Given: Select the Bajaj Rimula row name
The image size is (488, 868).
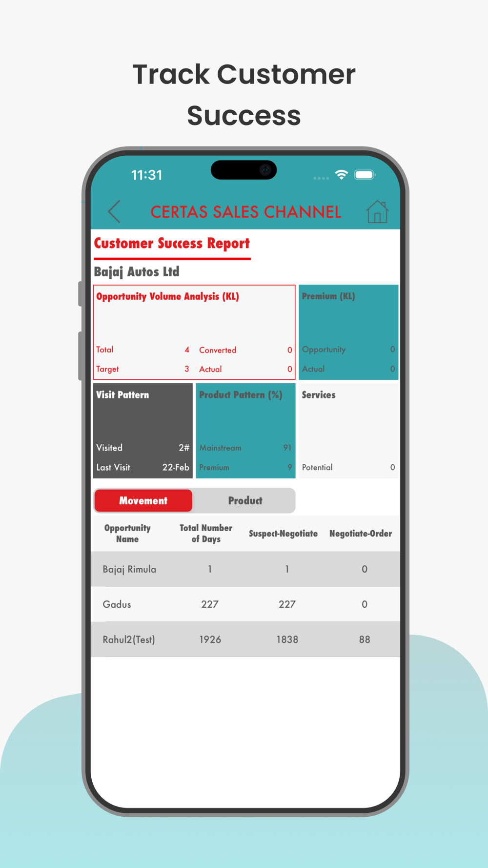Looking at the screenshot, I should [129, 569].
